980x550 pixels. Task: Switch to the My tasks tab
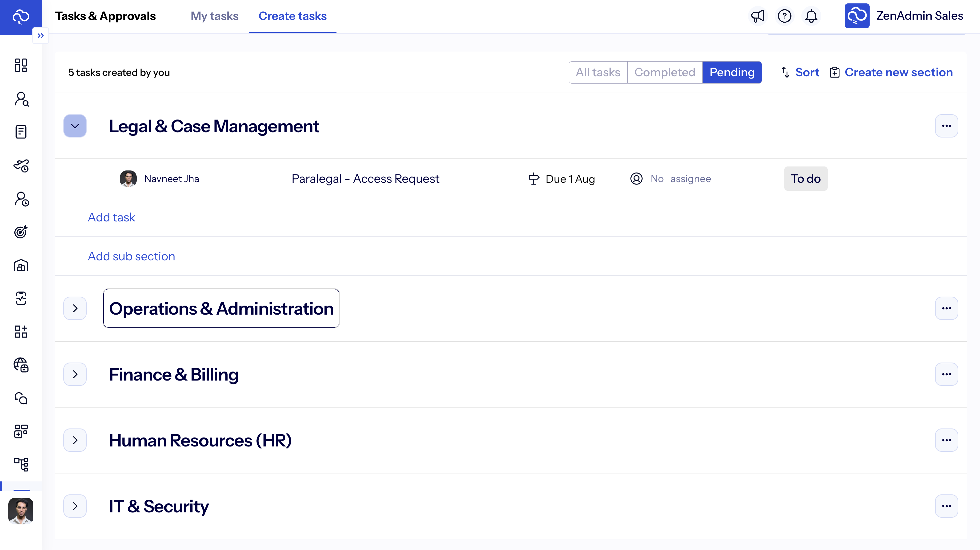(214, 16)
